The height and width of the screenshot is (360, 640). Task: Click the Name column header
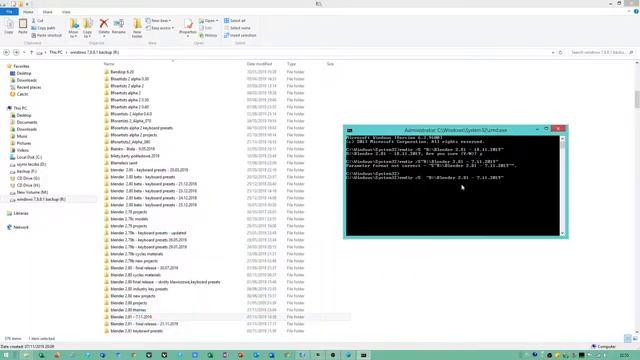[x=109, y=64]
